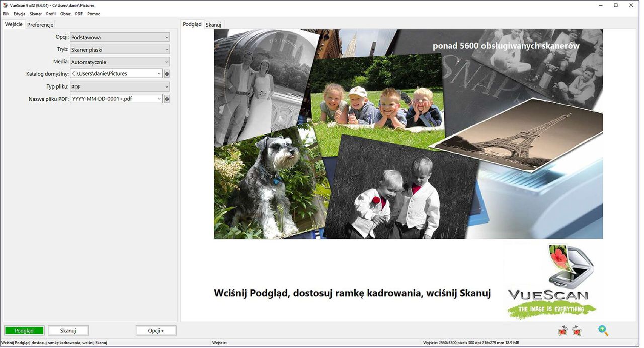Open the Pomoc menu
Viewport: 644px width, 348px height.
coord(94,14)
